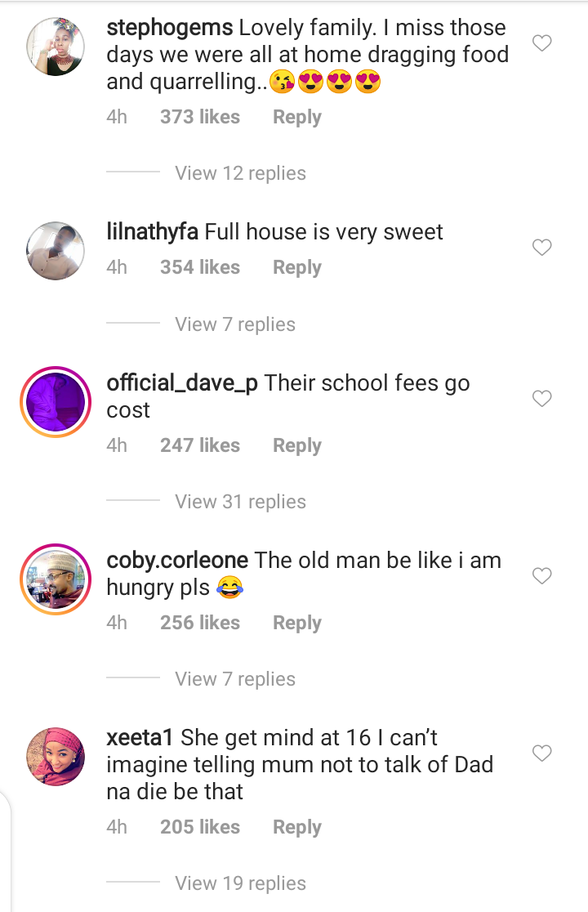Tap heart on lilnathyfa's comment
The width and height of the screenshot is (588, 912).
click(541, 248)
